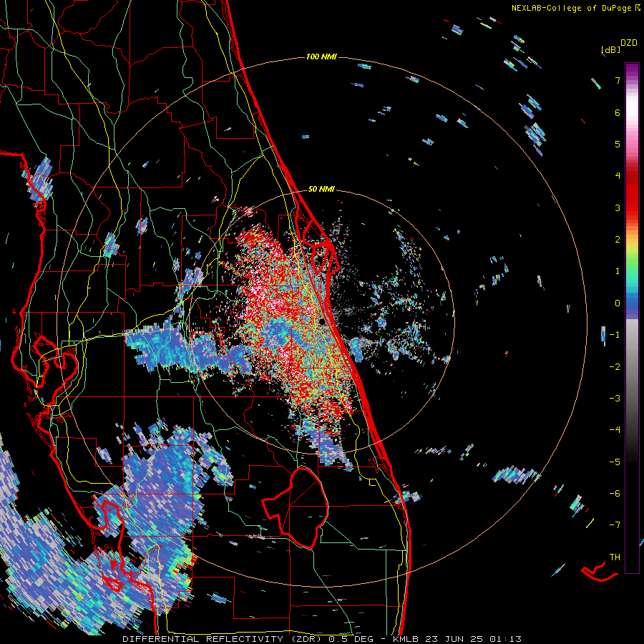Click the -7 tick label on the color scale
644x644 pixels.
click(x=615, y=525)
